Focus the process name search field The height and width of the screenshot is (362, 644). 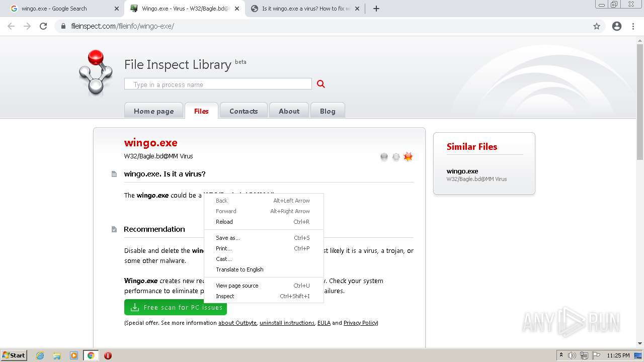[218, 84]
